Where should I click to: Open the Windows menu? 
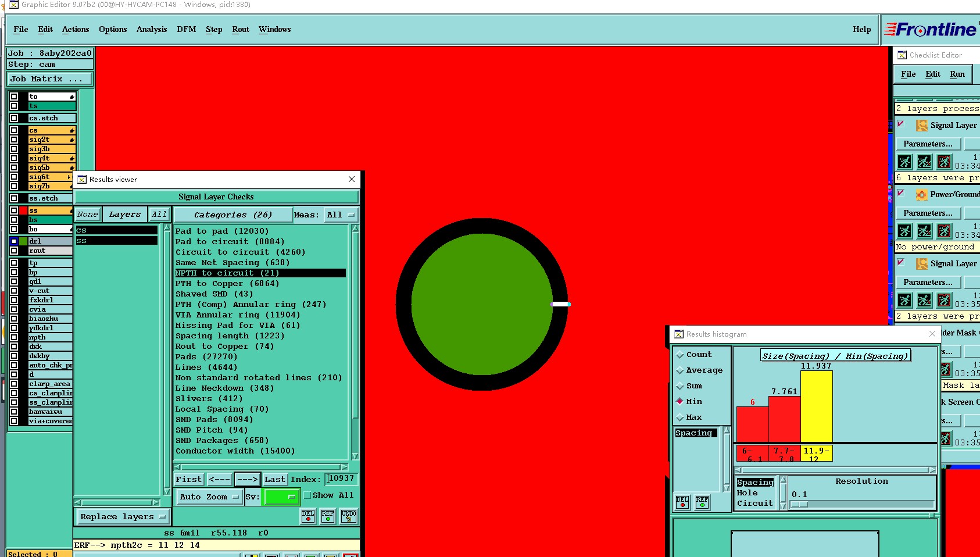[x=275, y=29]
